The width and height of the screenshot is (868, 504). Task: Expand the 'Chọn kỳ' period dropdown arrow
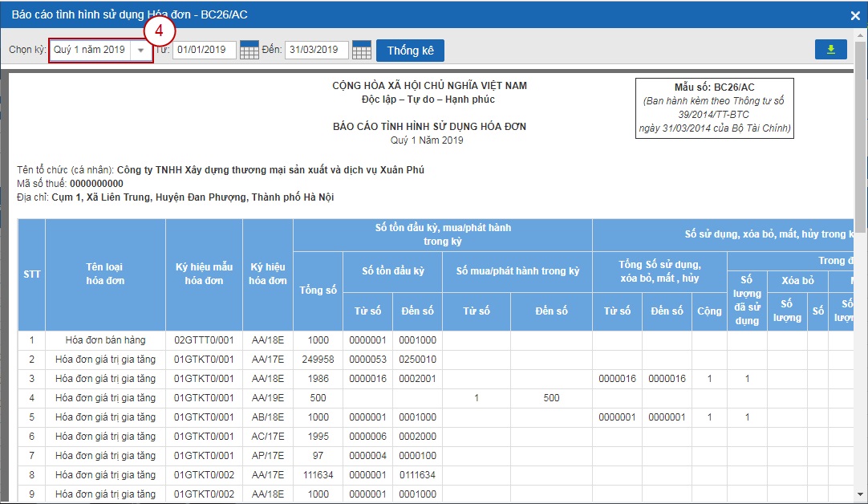click(140, 50)
